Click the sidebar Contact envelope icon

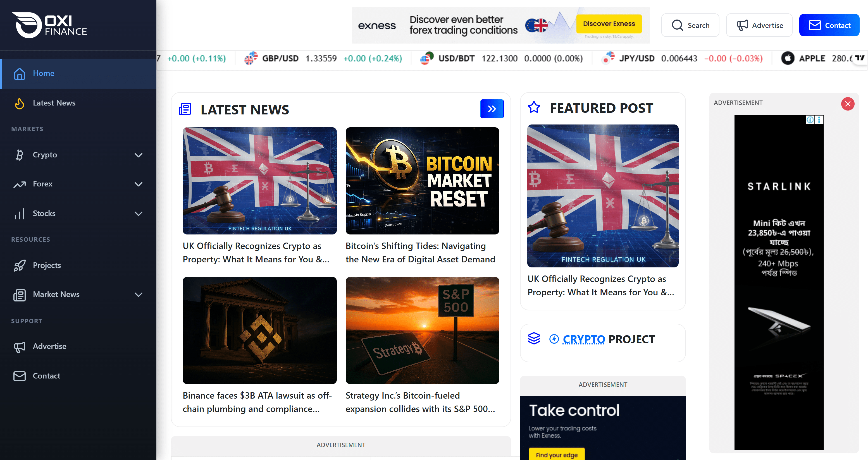point(20,376)
